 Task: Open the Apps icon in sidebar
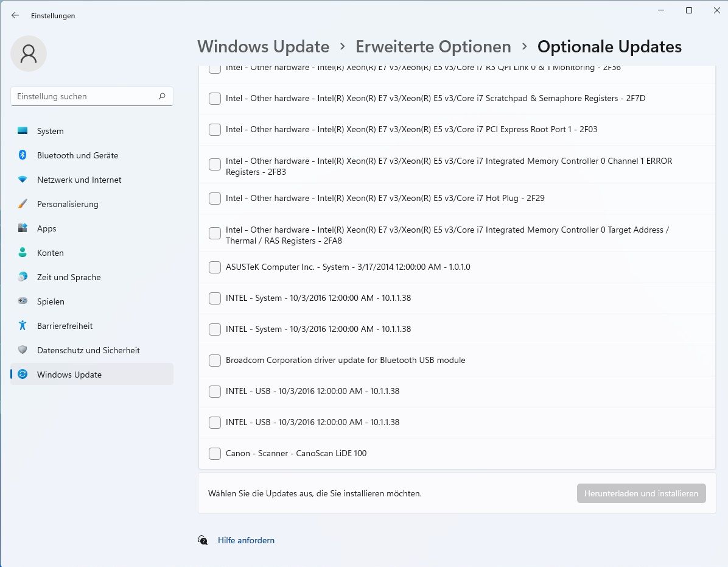tap(23, 228)
